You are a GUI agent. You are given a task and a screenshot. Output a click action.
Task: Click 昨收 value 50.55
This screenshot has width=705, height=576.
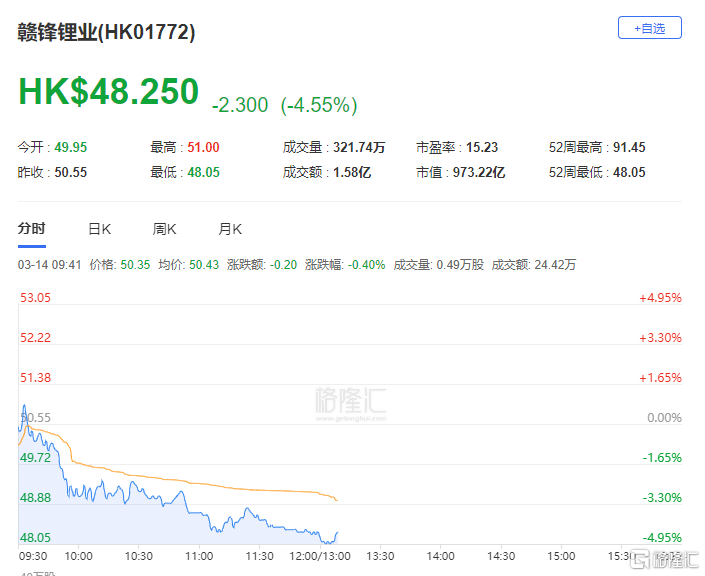click(71, 172)
